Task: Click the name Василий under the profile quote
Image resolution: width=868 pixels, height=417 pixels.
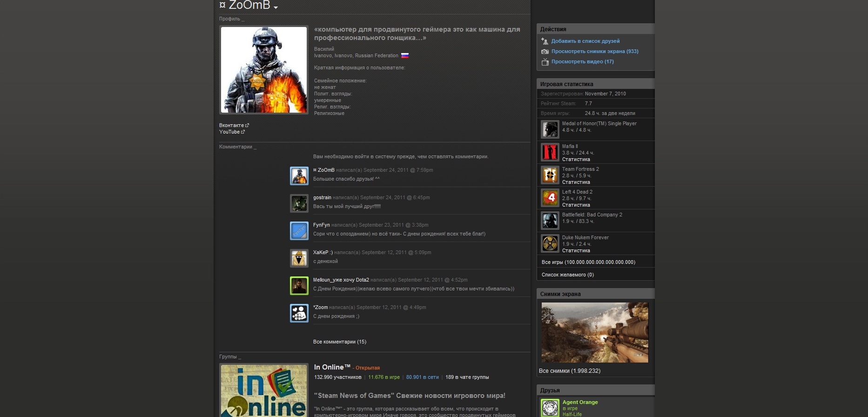Action: (x=324, y=49)
